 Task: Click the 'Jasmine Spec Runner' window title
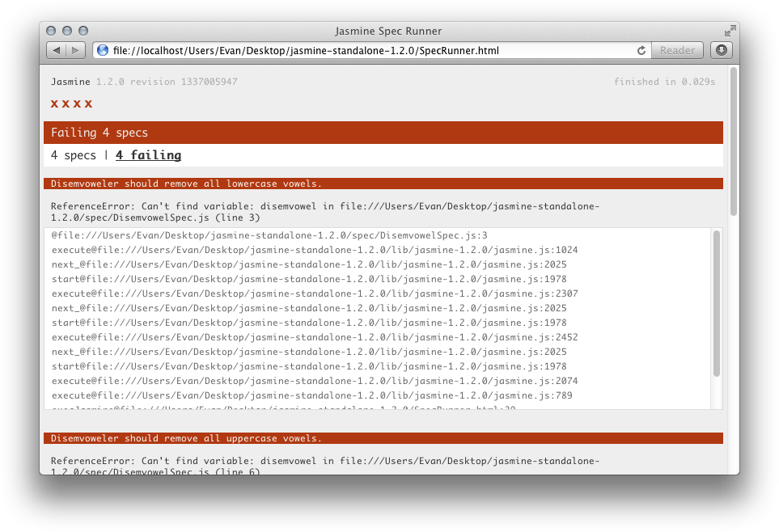(388, 31)
